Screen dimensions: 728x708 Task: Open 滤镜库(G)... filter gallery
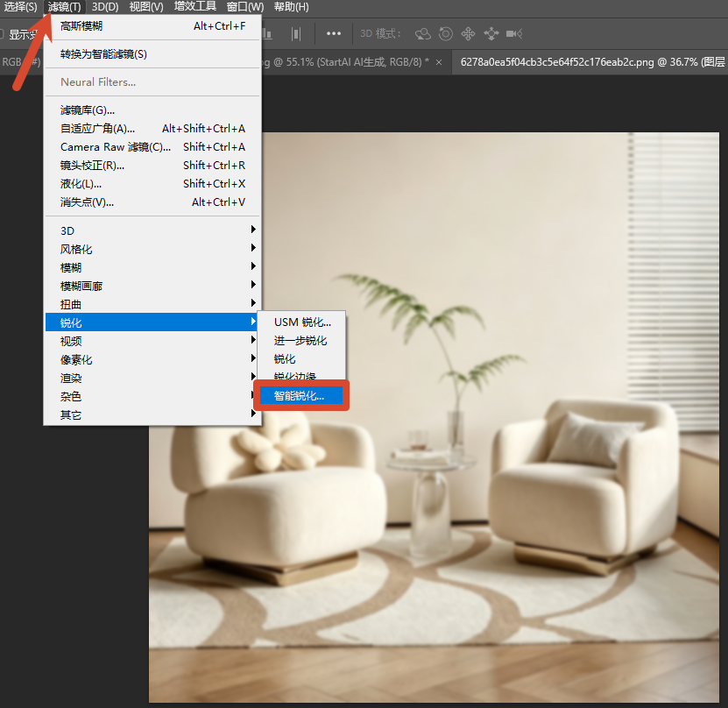click(x=152, y=110)
